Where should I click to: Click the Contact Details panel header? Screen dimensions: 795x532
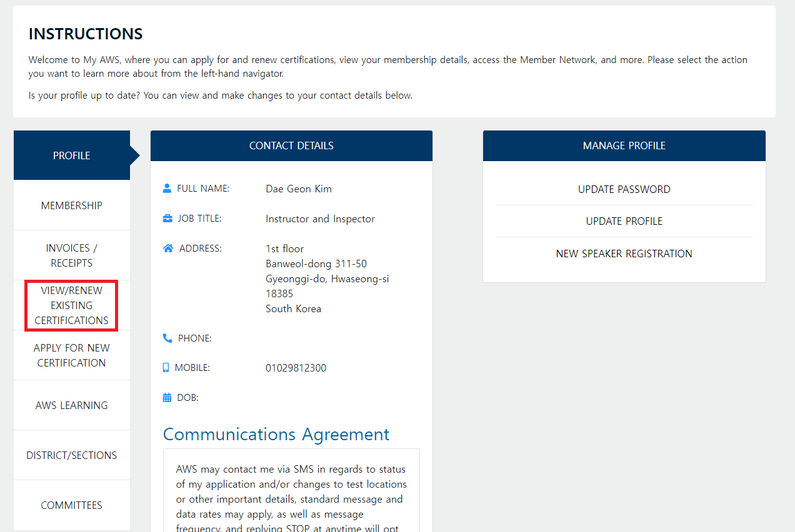(x=291, y=145)
